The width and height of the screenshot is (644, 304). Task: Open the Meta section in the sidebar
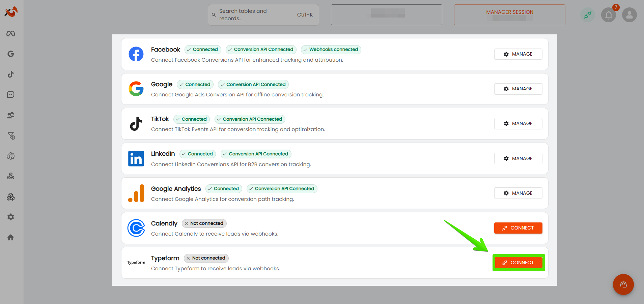tap(11, 34)
